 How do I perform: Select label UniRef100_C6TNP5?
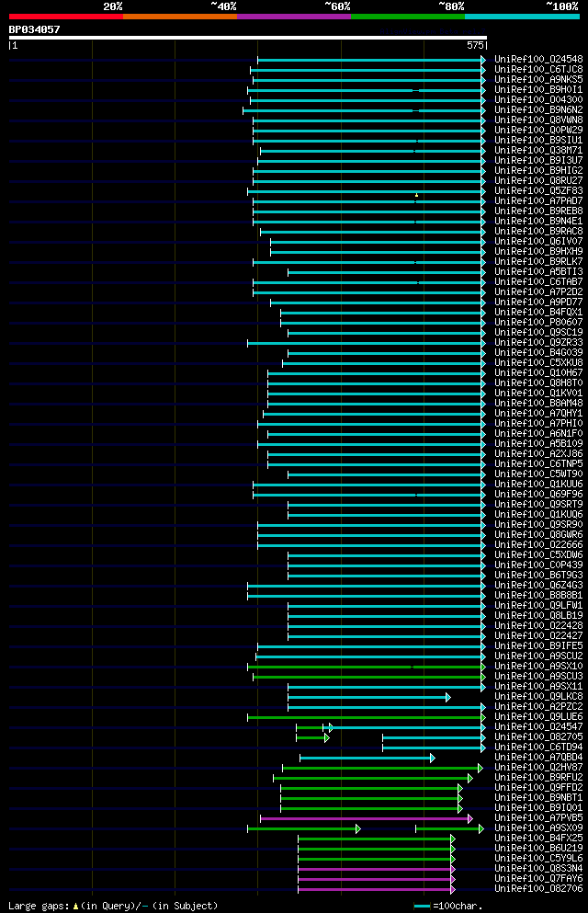tap(538, 464)
